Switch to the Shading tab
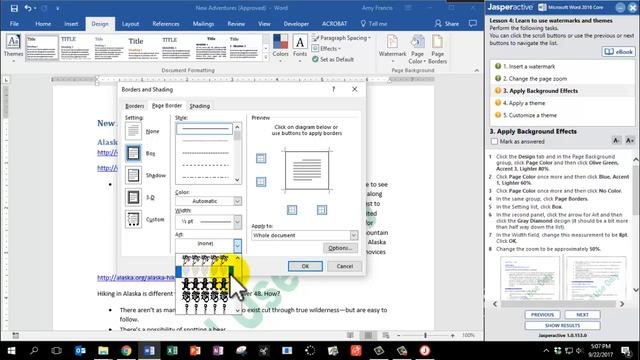Image resolution: width=640 pixels, height=360 pixels. pos(200,106)
